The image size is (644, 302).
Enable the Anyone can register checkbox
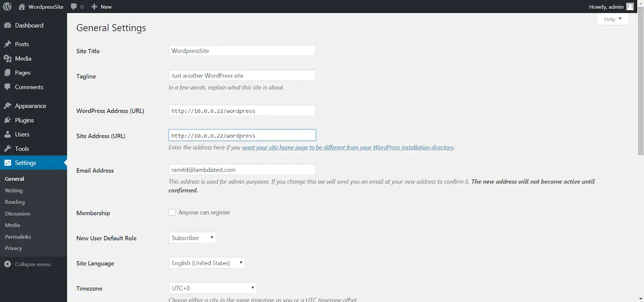pos(172,212)
